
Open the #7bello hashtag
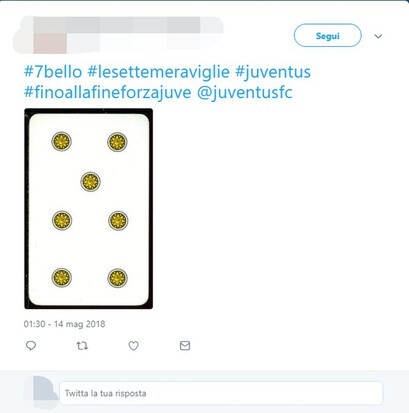(x=53, y=72)
